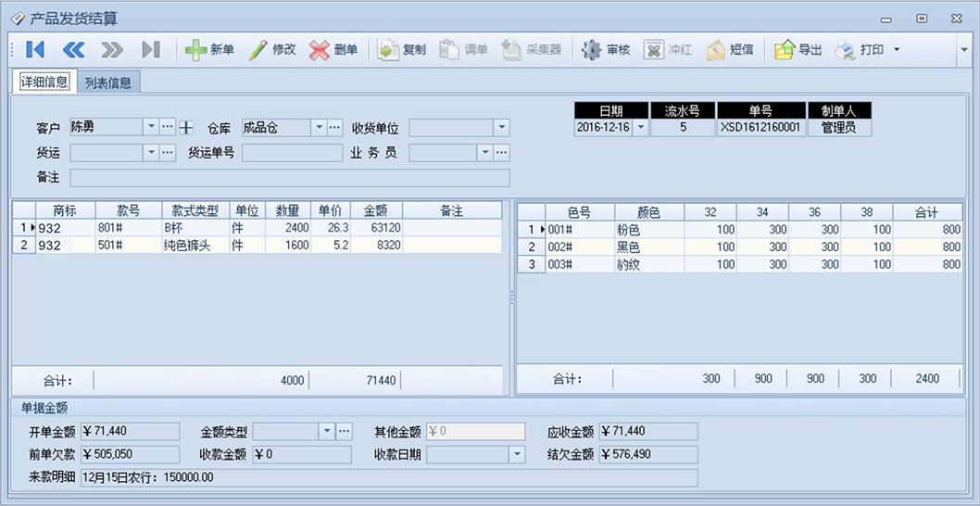Image resolution: width=980 pixels, height=506 pixels.
Task: Go to previous record double-arrow
Action: (73, 50)
